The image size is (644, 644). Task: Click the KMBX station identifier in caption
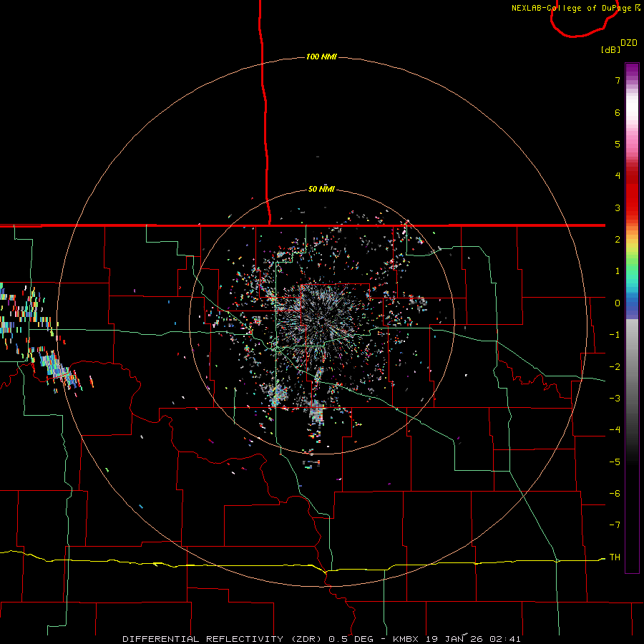click(406, 639)
